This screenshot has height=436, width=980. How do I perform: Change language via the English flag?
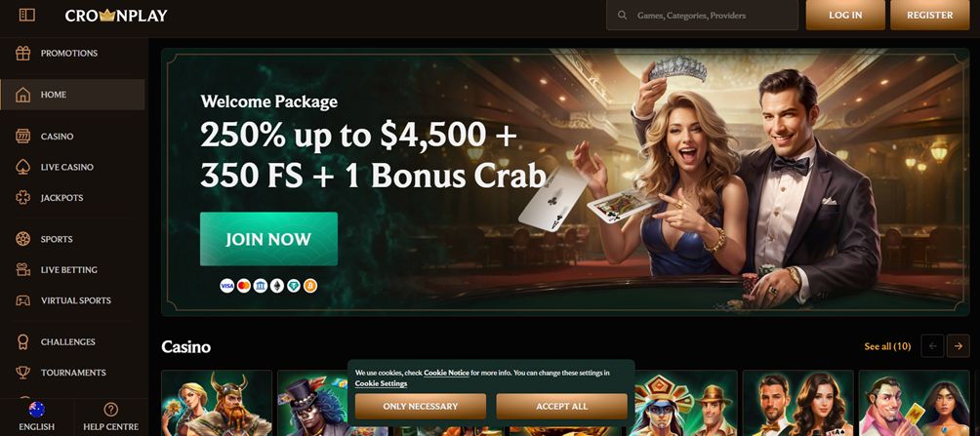tap(37, 410)
